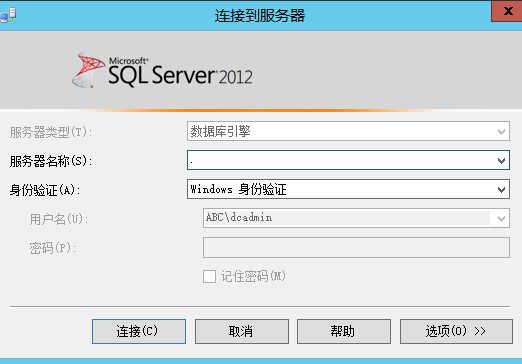
Task: Click the 取消 button
Action: pos(242,331)
